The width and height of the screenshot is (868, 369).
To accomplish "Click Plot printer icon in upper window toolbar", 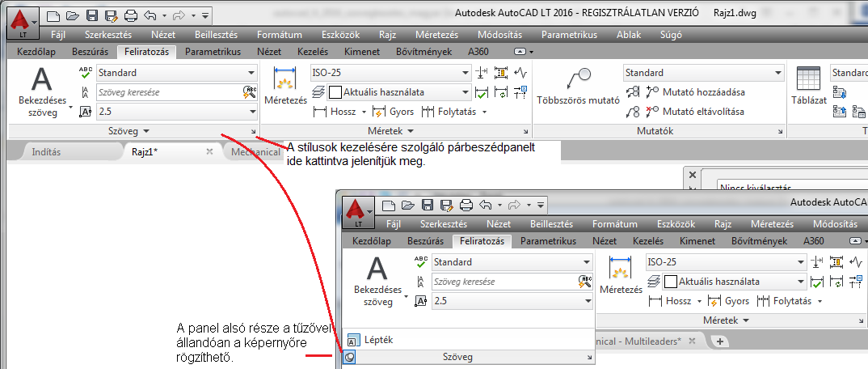I will click(131, 15).
